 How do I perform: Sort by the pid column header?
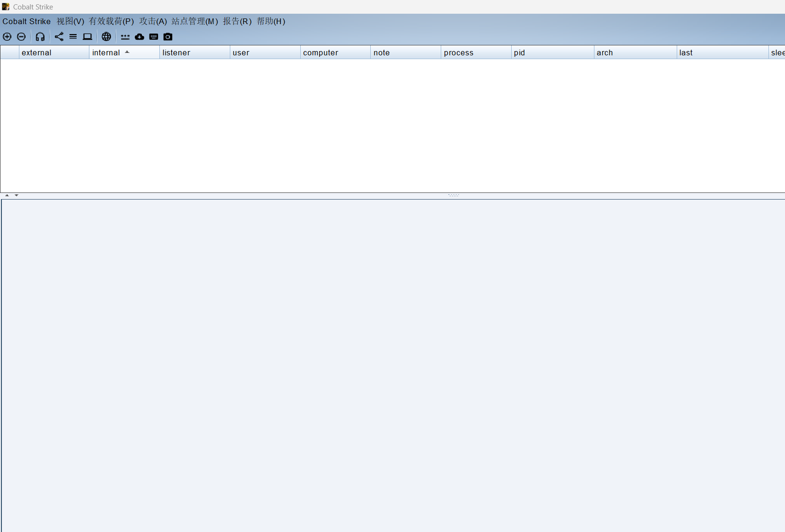click(x=553, y=52)
